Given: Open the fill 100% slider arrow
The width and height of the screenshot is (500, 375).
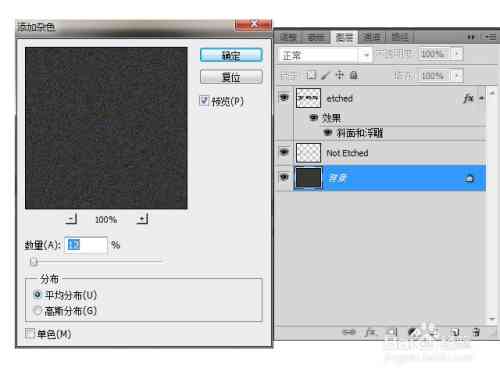Looking at the screenshot, I should (457, 76).
